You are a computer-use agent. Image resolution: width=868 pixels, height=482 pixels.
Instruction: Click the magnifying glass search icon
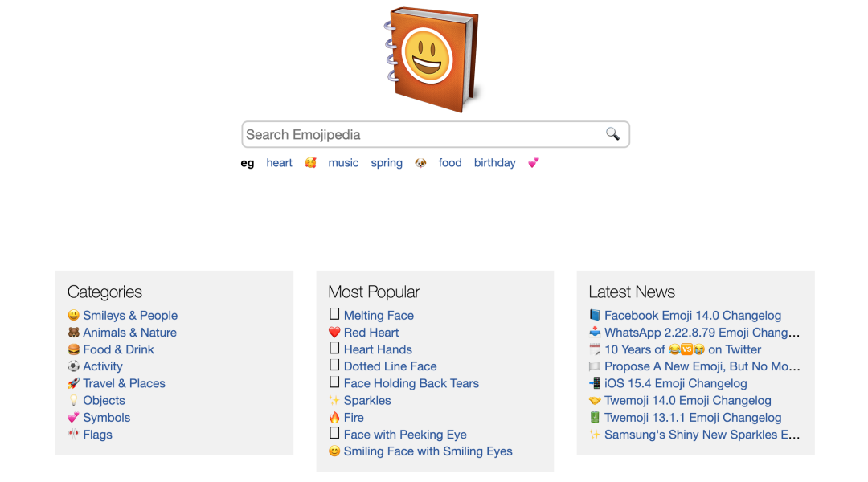pyautogui.click(x=612, y=134)
